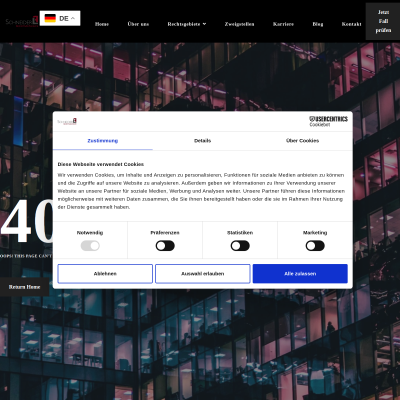Image resolution: width=400 pixels, height=400 pixels.
Task: Click the Notwendig cookie switch
Action: [90, 246]
